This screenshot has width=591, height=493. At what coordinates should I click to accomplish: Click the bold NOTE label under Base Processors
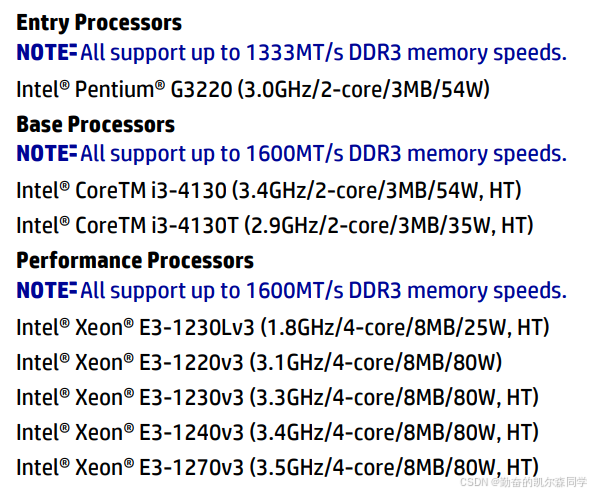[x=47, y=154]
